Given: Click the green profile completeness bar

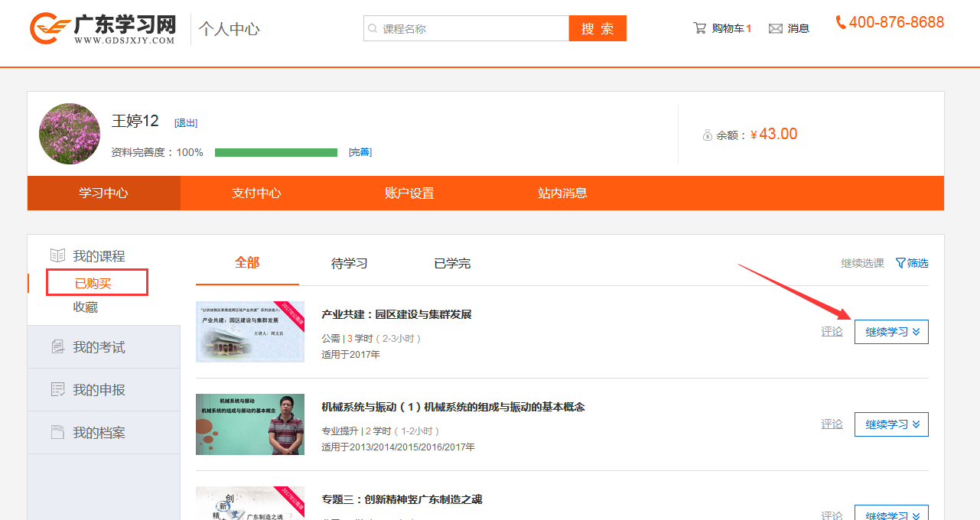Looking at the screenshot, I should [x=276, y=153].
